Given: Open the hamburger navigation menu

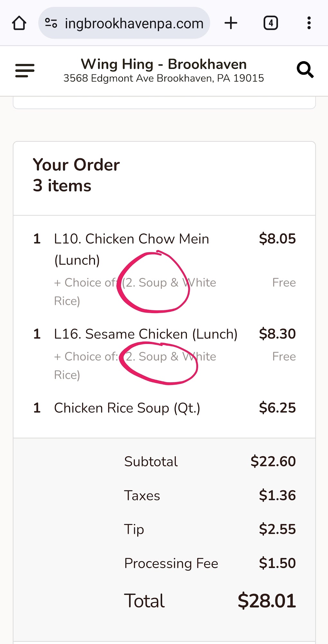Looking at the screenshot, I should 25,71.
